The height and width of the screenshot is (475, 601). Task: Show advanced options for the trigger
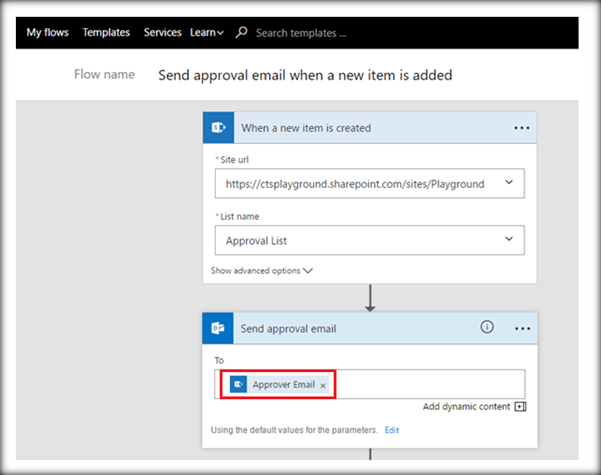262,270
